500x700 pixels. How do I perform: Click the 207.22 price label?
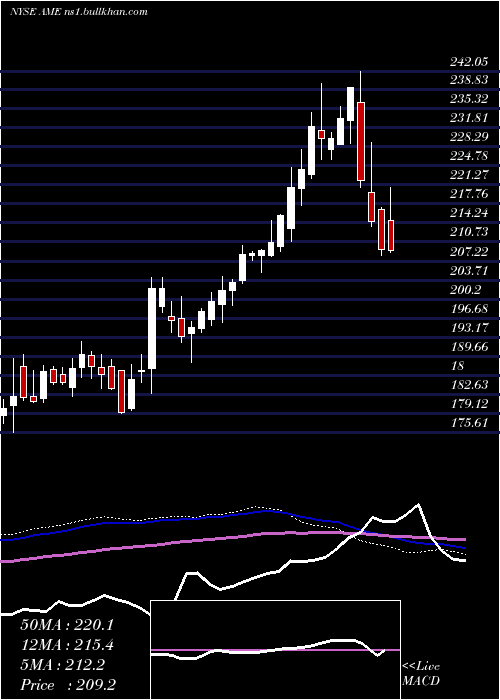(x=468, y=252)
